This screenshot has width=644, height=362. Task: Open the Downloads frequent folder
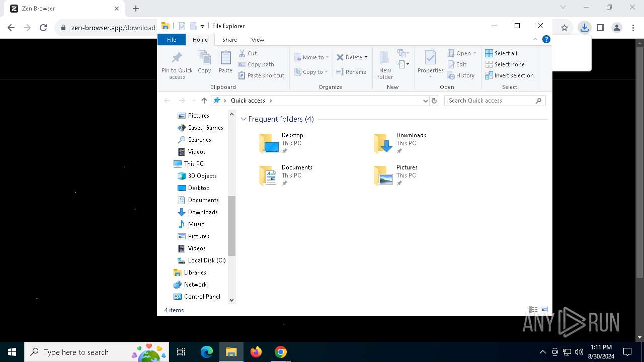(400, 143)
